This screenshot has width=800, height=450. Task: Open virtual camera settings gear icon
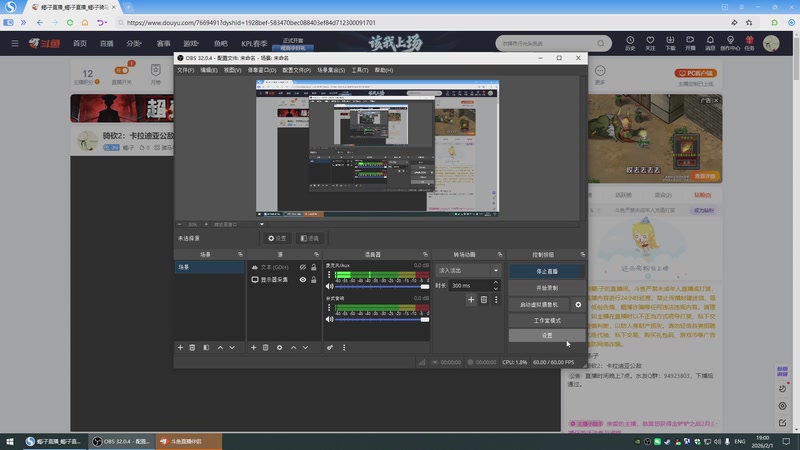578,304
